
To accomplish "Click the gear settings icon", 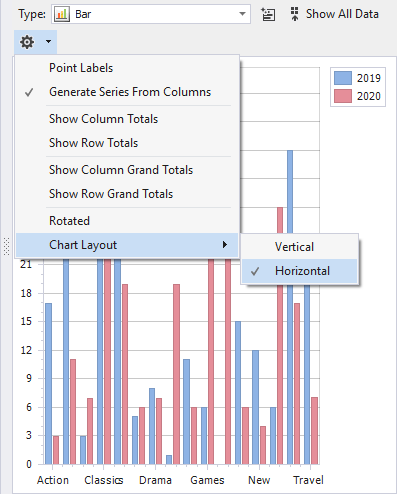I will click(x=27, y=42).
